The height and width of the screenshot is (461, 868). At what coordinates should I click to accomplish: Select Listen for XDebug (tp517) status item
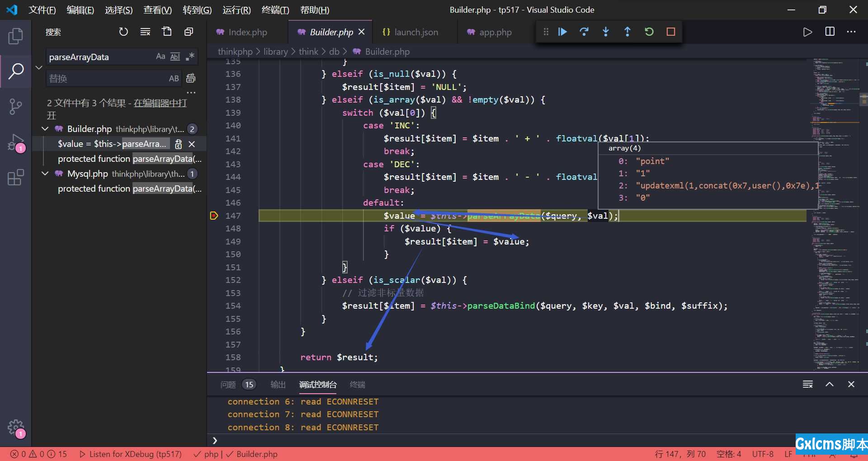(x=130, y=454)
